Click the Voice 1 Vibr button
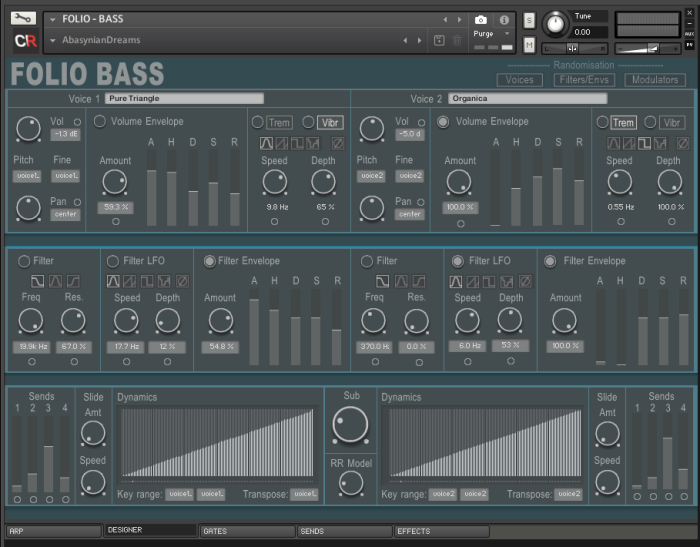 330,122
